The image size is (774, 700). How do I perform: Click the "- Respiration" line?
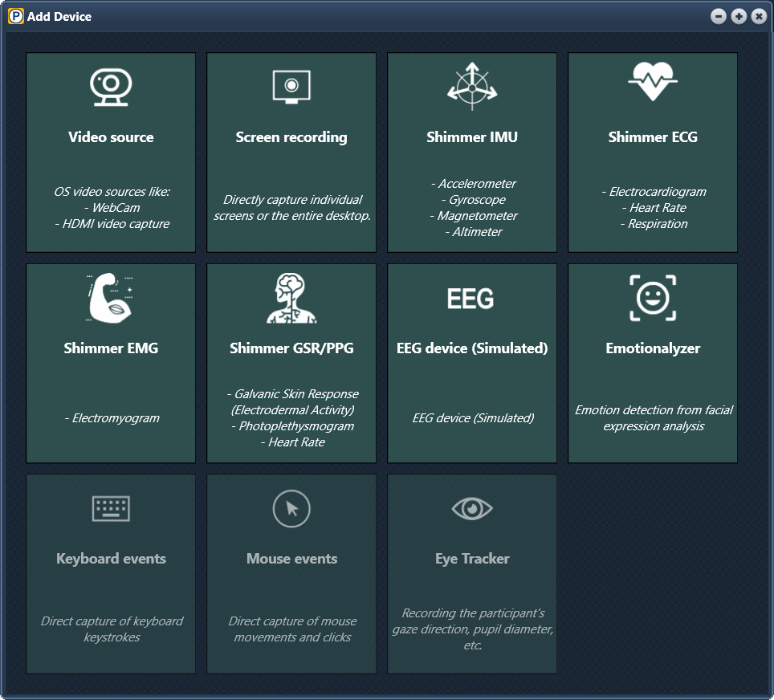654,224
